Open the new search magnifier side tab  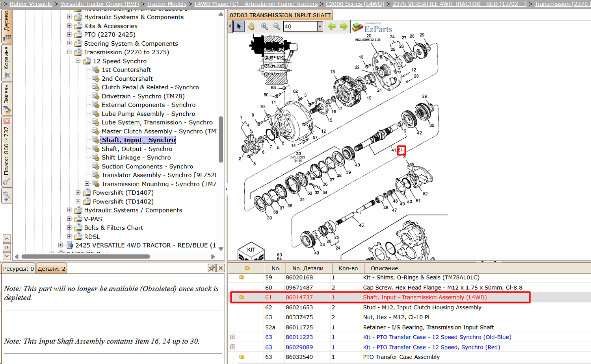coord(7,196)
